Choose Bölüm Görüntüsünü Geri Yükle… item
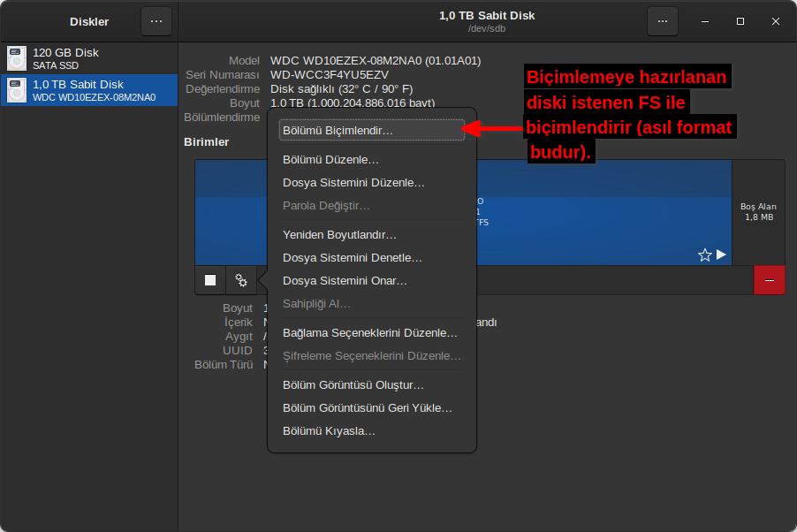797x532 pixels. (367, 408)
